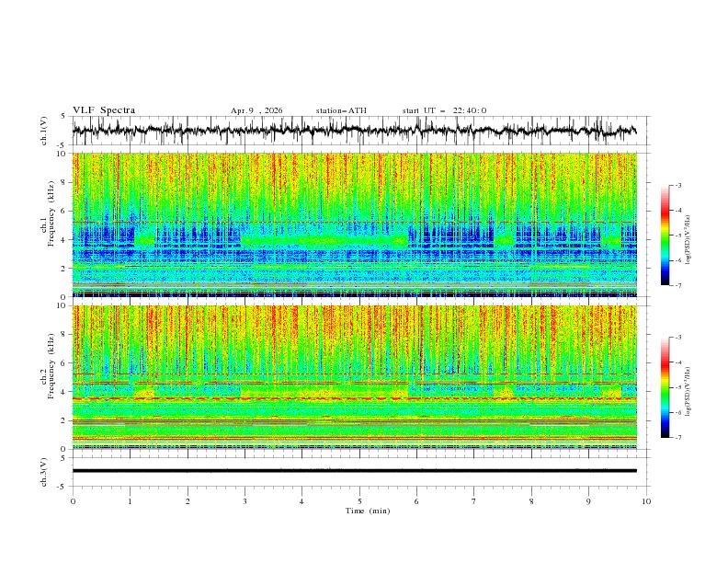Click the "6" kHz tick of ch.2 spectrogram
The width and height of the screenshot is (728, 563).
(x=64, y=363)
